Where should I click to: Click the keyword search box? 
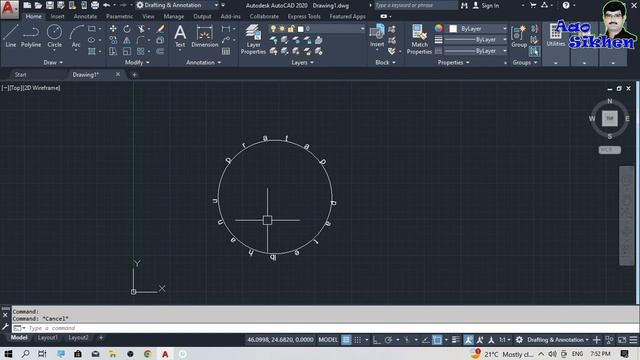[x=416, y=5]
